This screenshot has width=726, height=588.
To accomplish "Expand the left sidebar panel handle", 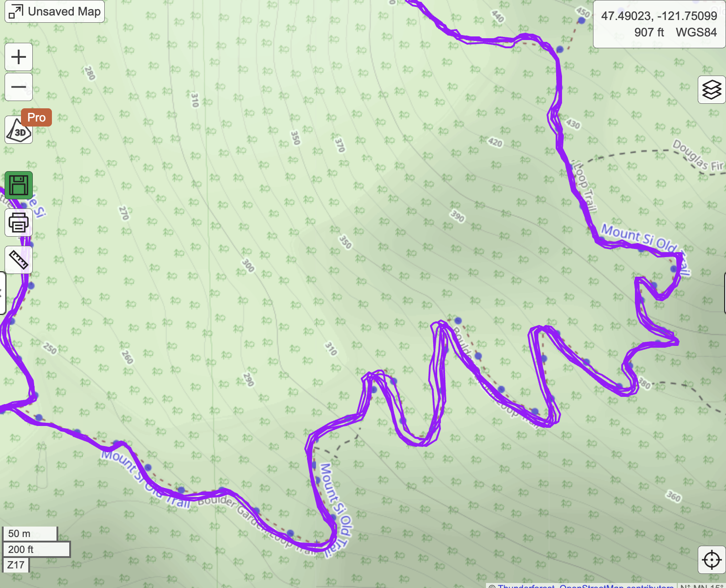I will tap(2, 293).
